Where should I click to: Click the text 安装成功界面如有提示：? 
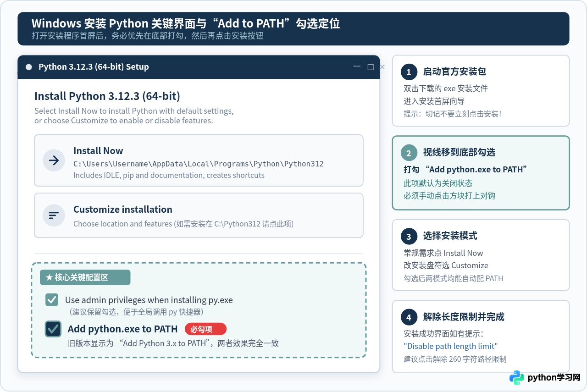443,334
